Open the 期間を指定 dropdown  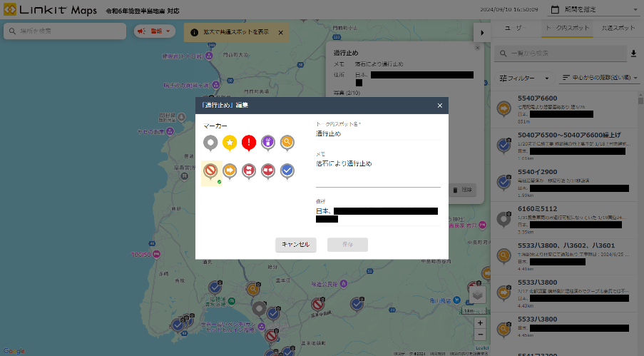click(x=594, y=9)
